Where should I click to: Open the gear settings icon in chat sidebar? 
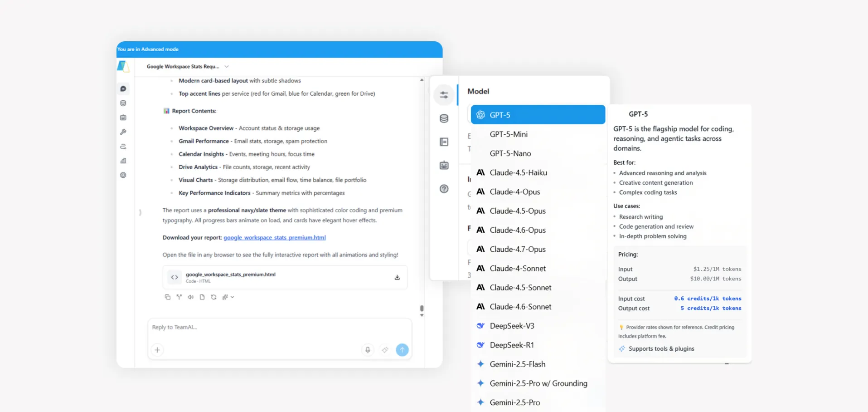123,175
